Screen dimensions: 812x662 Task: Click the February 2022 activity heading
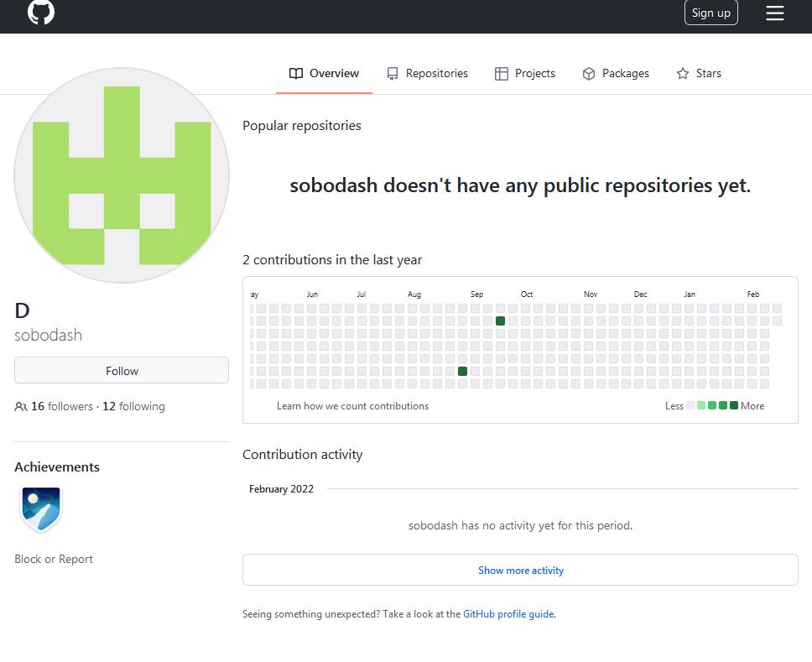[x=281, y=489]
